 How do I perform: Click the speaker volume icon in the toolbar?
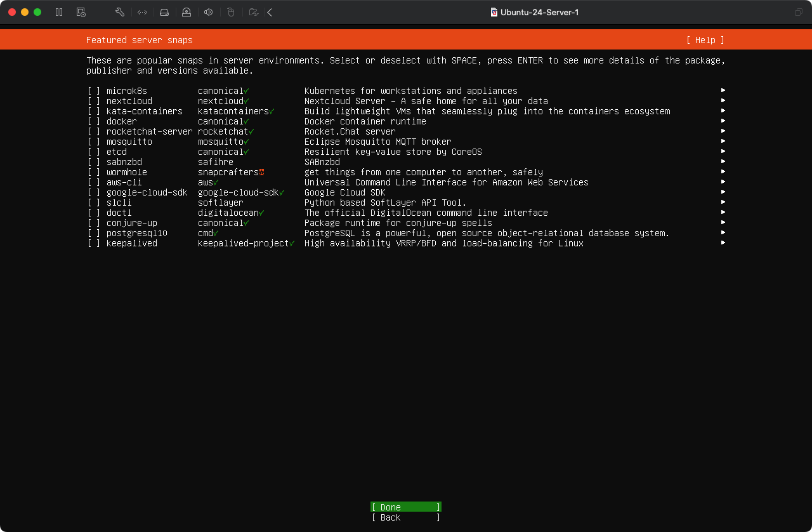pyautogui.click(x=209, y=12)
